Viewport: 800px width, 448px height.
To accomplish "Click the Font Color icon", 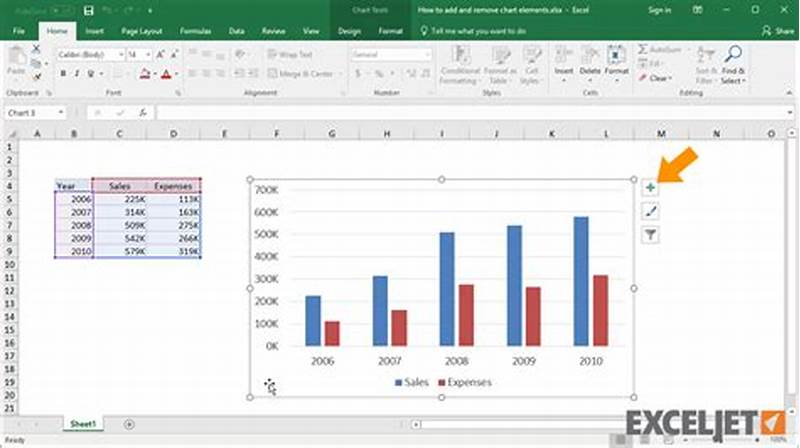I will click(x=166, y=74).
